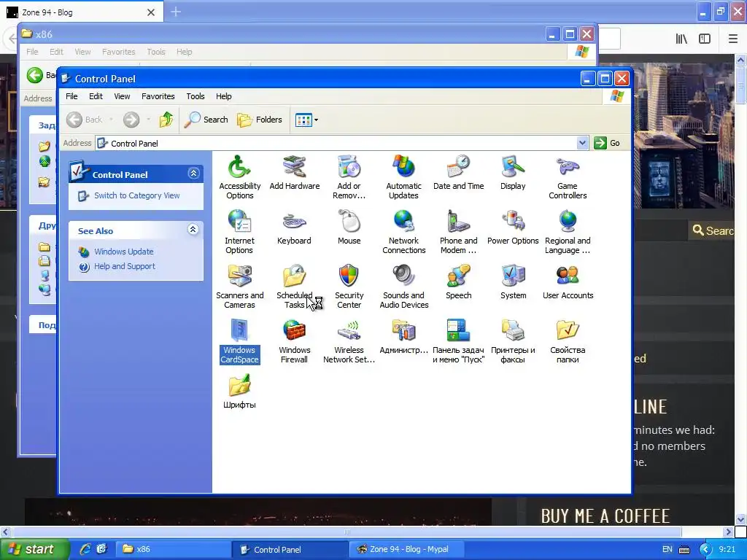Open Wireless Network Setup icon

click(349, 341)
